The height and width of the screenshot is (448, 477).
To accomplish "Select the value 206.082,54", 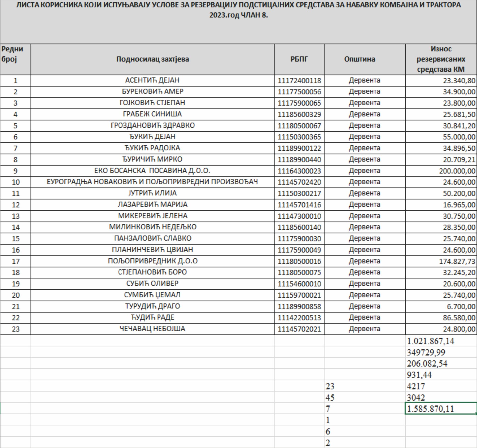I will pos(441,363).
